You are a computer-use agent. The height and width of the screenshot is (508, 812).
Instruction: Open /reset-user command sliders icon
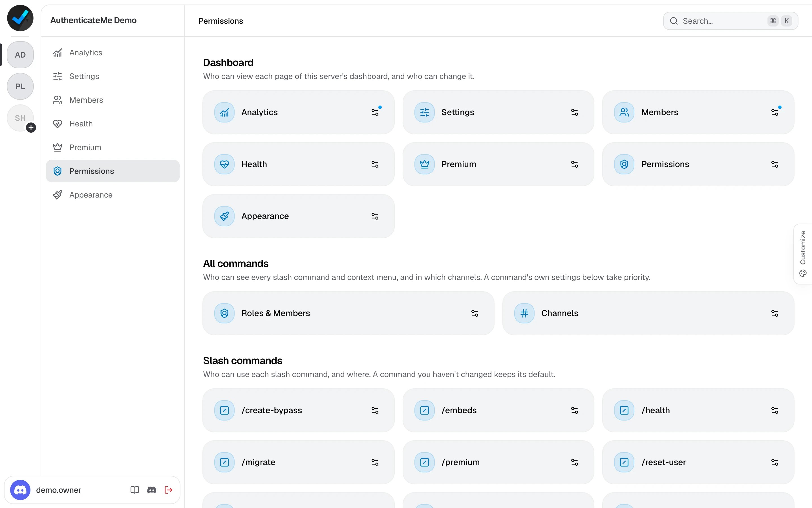(775, 462)
